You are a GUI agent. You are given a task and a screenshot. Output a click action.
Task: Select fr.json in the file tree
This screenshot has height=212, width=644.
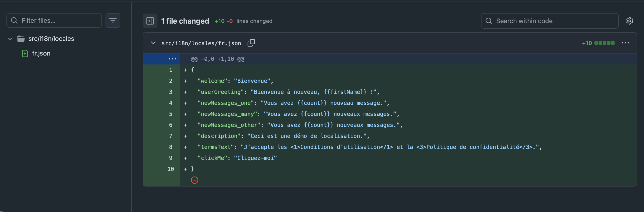pyautogui.click(x=41, y=53)
